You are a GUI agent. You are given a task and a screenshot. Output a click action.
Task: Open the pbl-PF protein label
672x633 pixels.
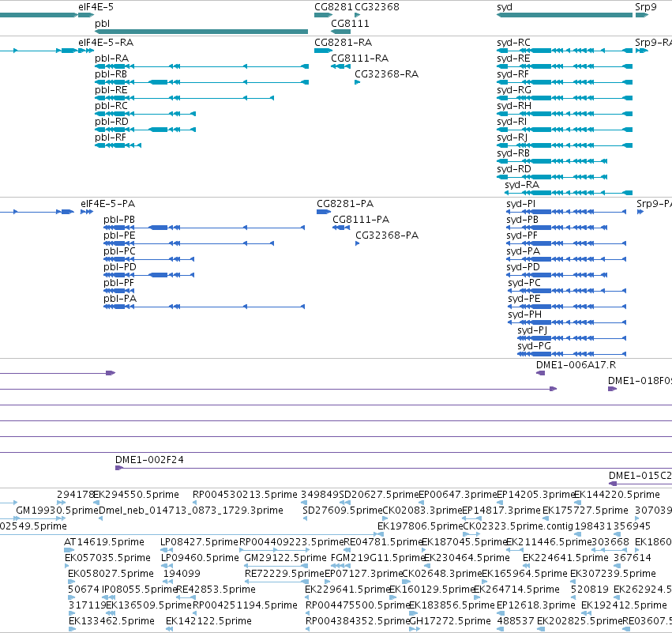pyautogui.click(x=118, y=283)
